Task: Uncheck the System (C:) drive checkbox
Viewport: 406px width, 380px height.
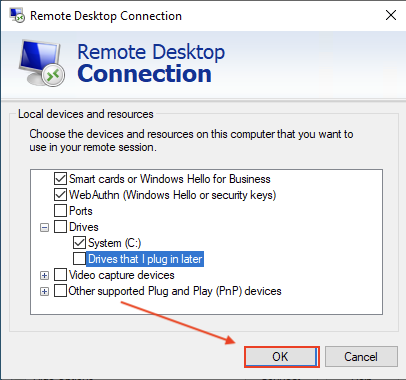Action: click(x=79, y=243)
